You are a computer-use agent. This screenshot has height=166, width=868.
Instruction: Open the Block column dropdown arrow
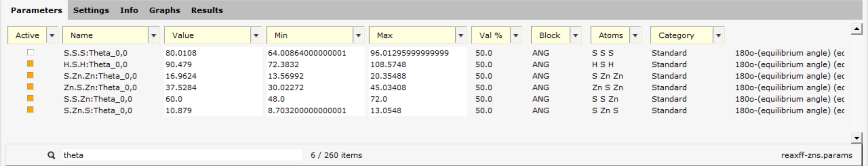click(x=576, y=35)
